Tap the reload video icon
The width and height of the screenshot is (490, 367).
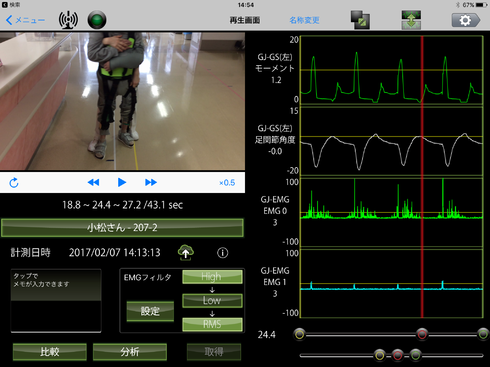pyautogui.click(x=14, y=183)
